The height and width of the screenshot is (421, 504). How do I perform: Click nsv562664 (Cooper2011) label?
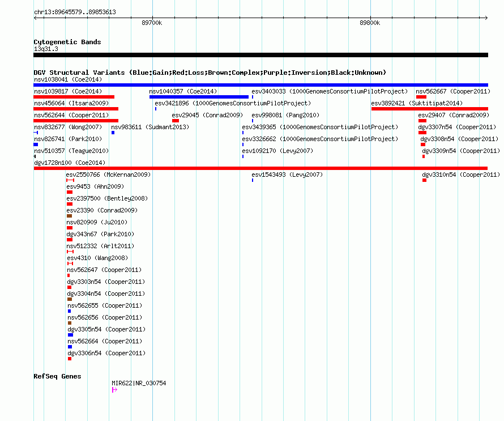pos(105,341)
